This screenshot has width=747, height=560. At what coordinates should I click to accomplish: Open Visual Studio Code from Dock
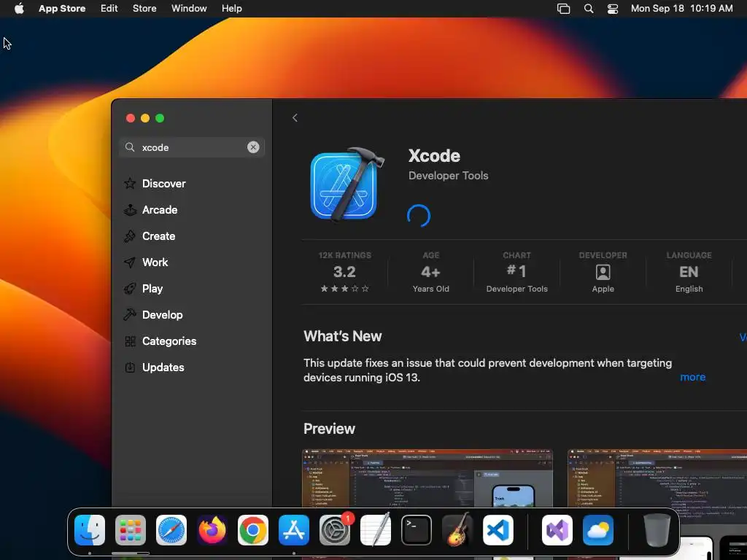coord(498,530)
